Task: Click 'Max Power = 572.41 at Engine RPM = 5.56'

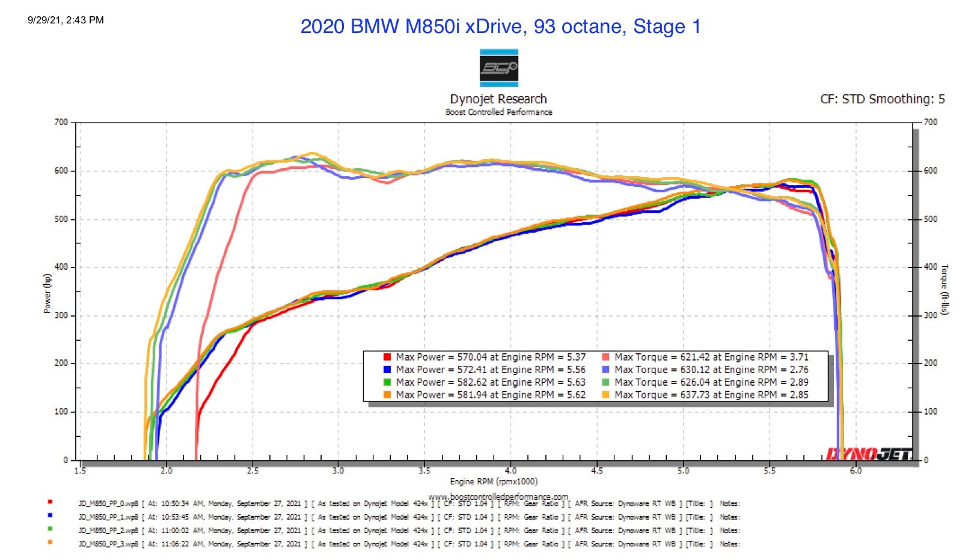Action: (491, 370)
